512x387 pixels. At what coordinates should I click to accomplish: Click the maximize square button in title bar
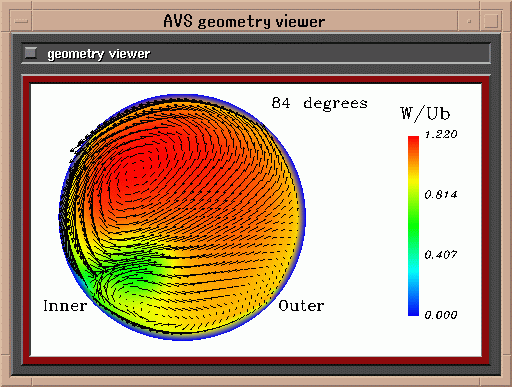[491, 21]
